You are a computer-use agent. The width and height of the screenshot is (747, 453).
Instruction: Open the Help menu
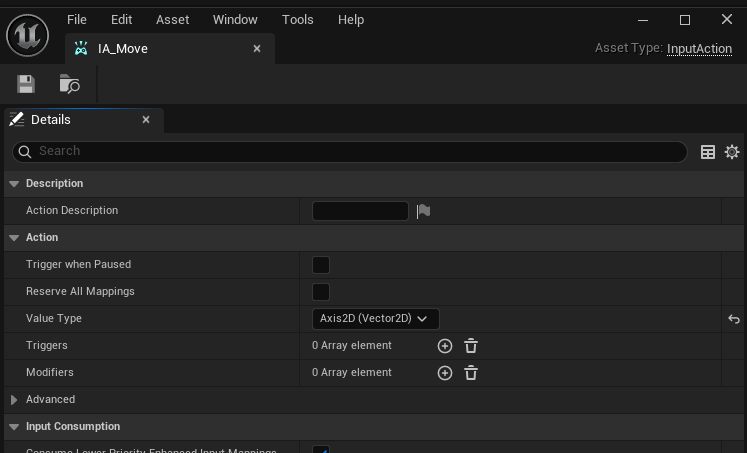tap(351, 20)
